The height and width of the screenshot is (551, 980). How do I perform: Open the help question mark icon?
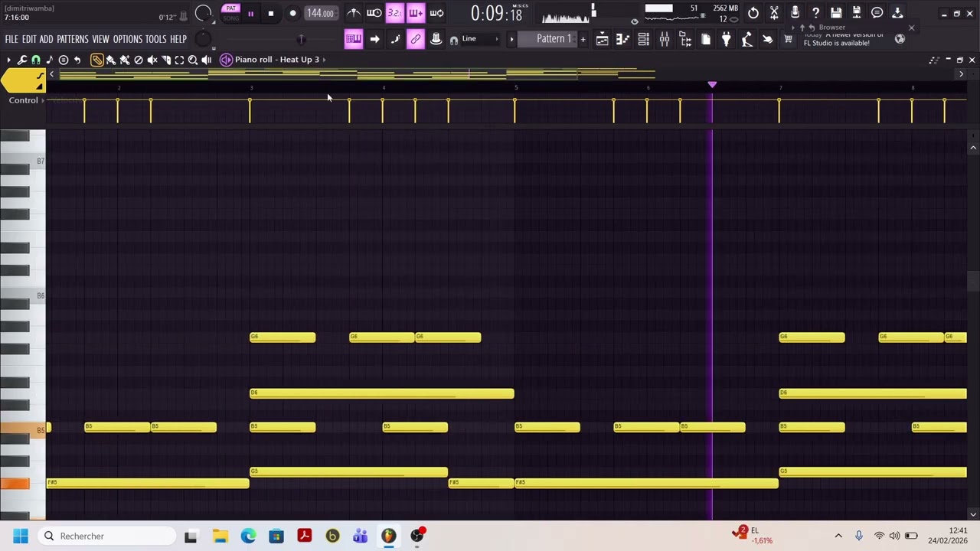point(815,13)
